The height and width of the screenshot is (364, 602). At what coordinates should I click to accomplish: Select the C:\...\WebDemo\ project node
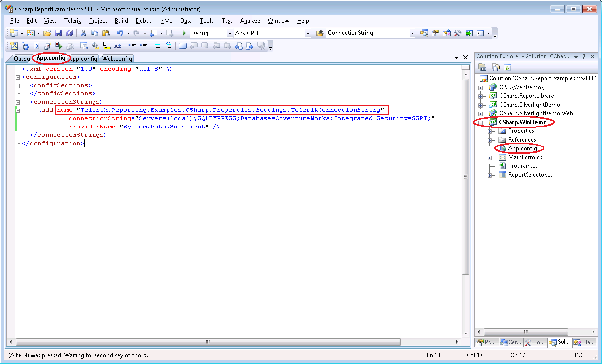(x=521, y=87)
